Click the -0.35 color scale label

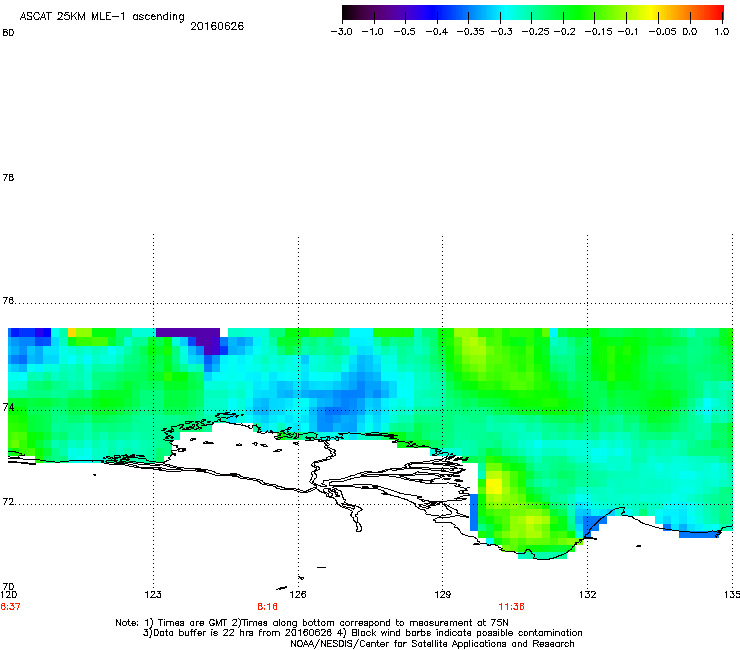pyautogui.click(x=471, y=32)
